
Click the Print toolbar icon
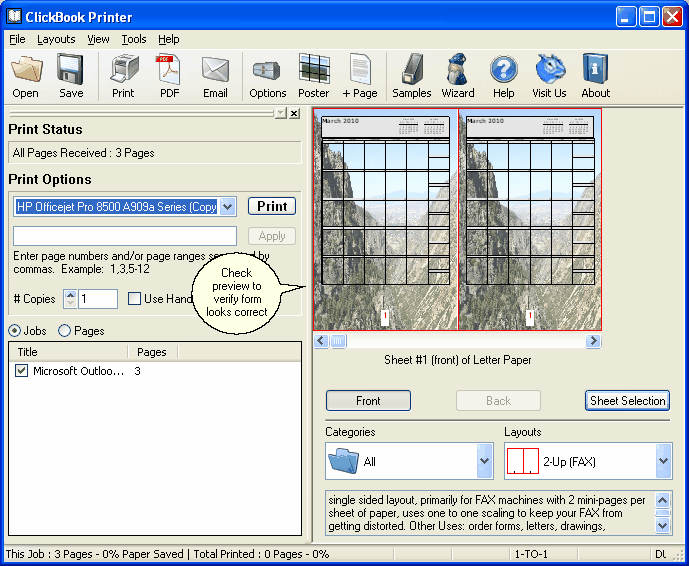pyautogui.click(x=123, y=69)
